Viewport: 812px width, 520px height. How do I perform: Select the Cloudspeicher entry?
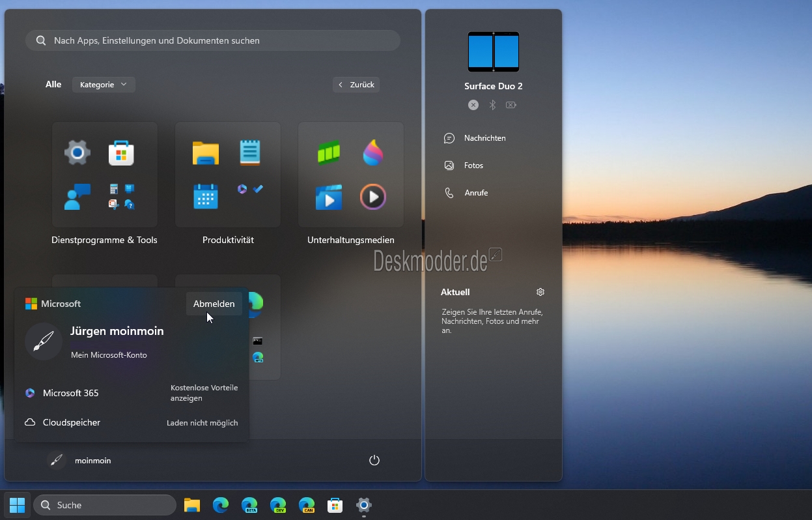coord(72,422)
